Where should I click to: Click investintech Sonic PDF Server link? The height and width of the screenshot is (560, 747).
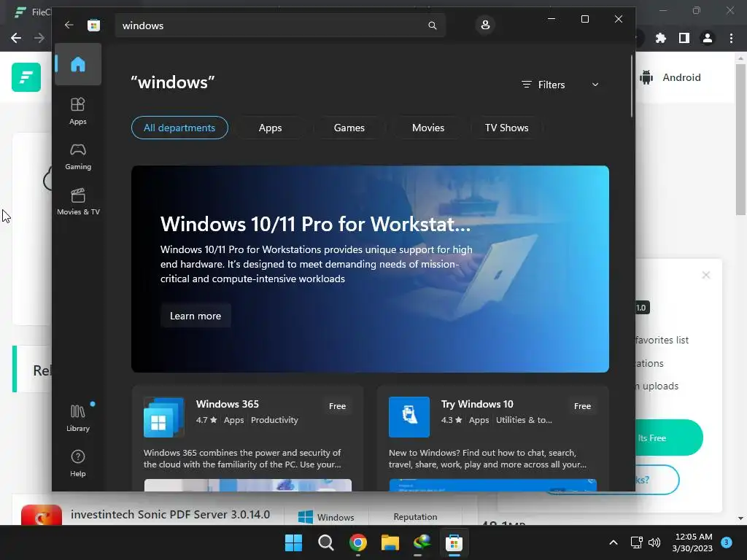point(170,514)
